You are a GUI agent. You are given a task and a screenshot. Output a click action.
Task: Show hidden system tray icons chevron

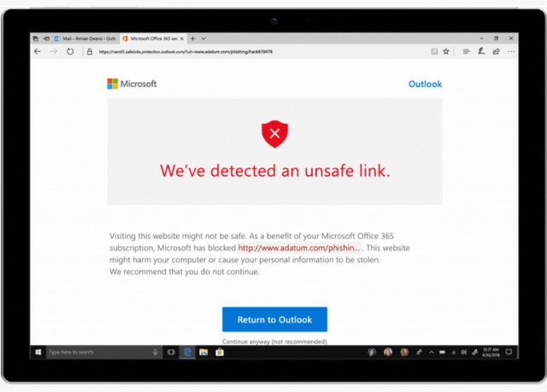431,352
